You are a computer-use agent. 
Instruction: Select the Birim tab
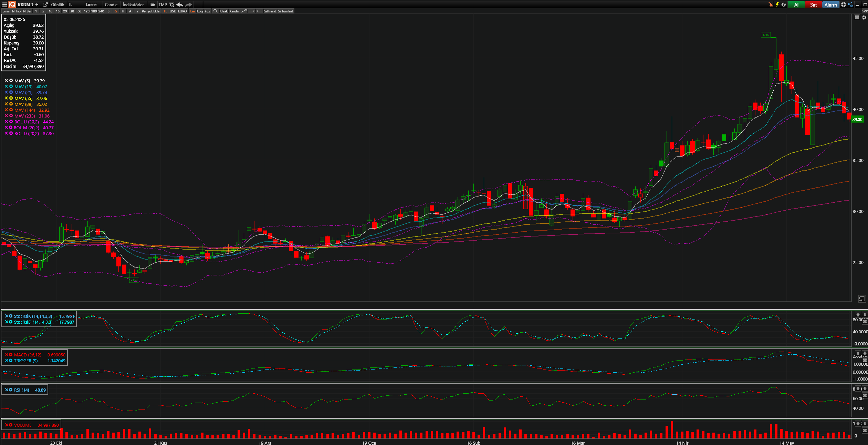6,11
